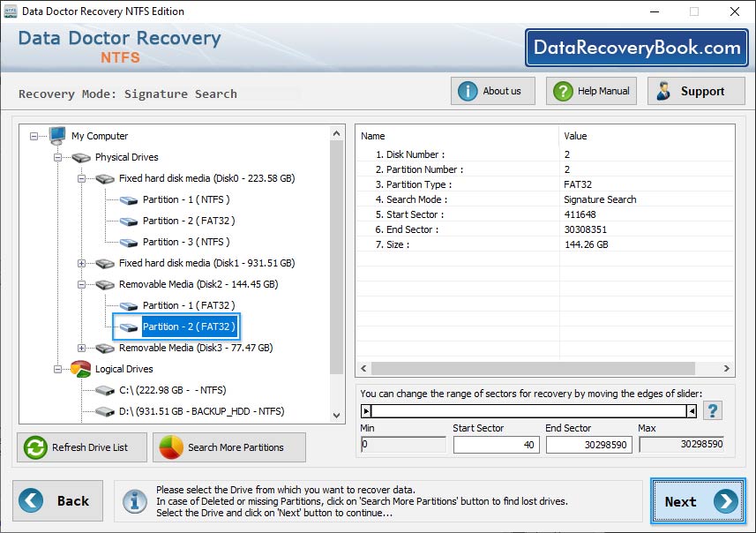Click the blue help icon beside the sector slider
The image size is (756, 533).
(713, 410)
